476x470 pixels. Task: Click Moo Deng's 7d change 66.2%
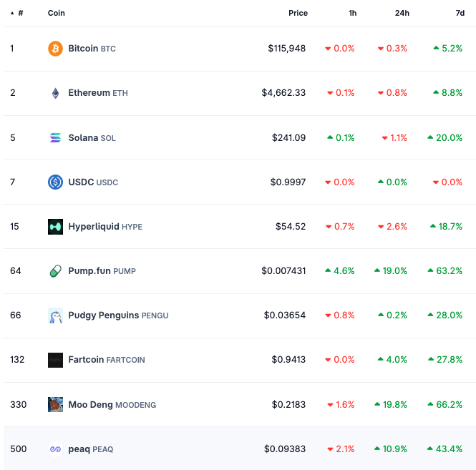(x=445, y=405)
